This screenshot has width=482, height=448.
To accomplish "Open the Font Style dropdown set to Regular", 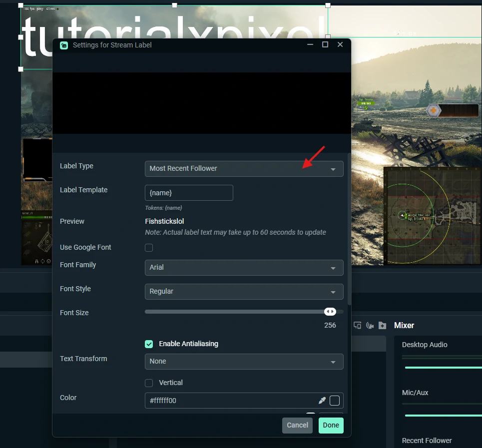I will (244, 292).
